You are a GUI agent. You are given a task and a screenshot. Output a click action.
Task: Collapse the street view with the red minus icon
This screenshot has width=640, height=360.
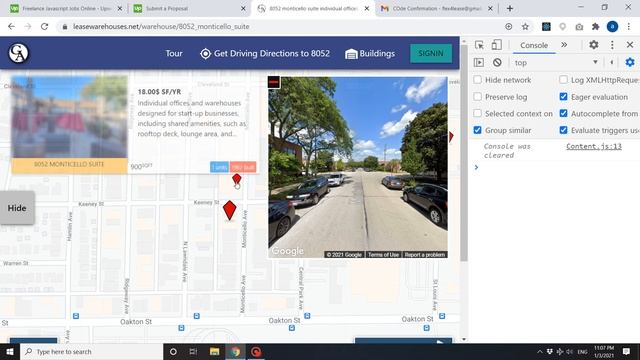tap(274, 82)
